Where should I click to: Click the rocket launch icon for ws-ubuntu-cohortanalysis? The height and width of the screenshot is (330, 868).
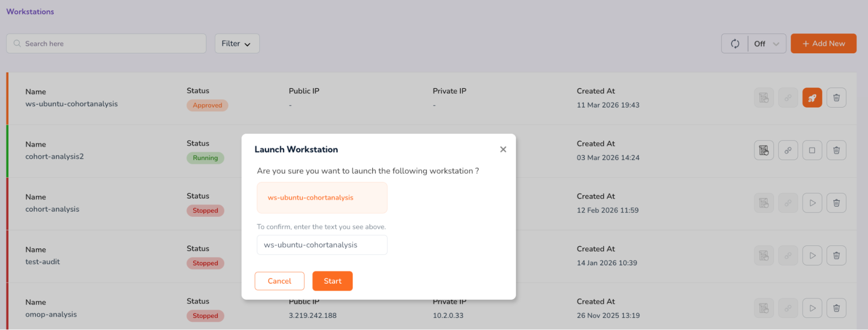click(x=812, y=98)
